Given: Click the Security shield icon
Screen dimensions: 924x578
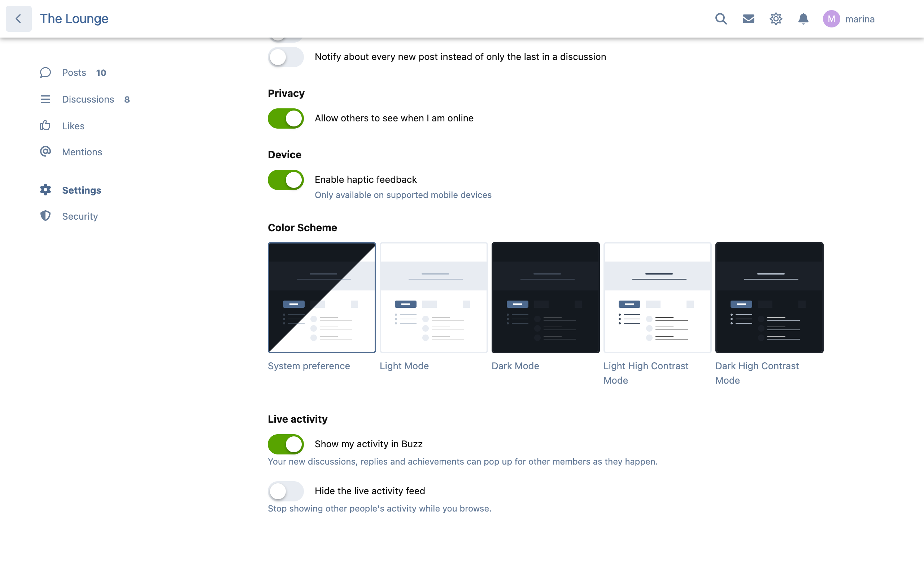Looking at the screenshot, I should pos(45,216).
